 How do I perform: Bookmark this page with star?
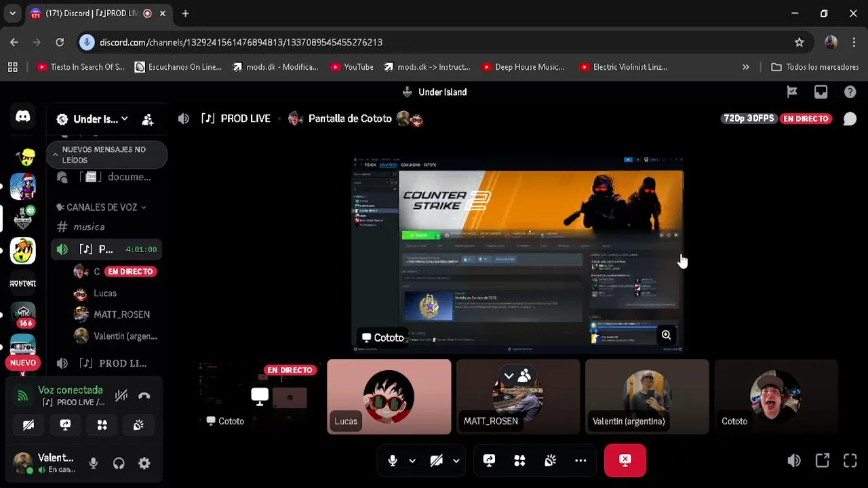[800, 42]
